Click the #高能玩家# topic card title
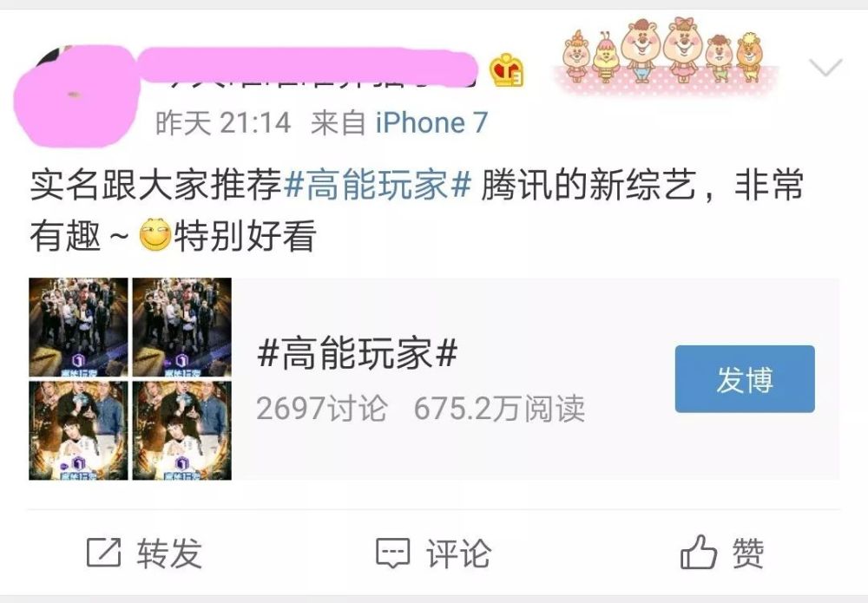868x603 pixels. pyautogui.click(x=358, y=353)
